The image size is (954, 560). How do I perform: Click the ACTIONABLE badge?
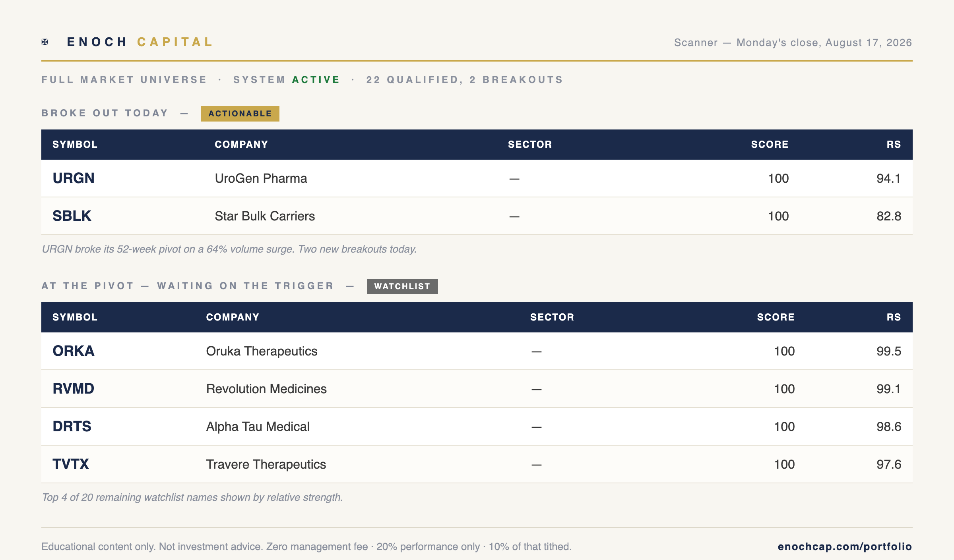[240, 114]
